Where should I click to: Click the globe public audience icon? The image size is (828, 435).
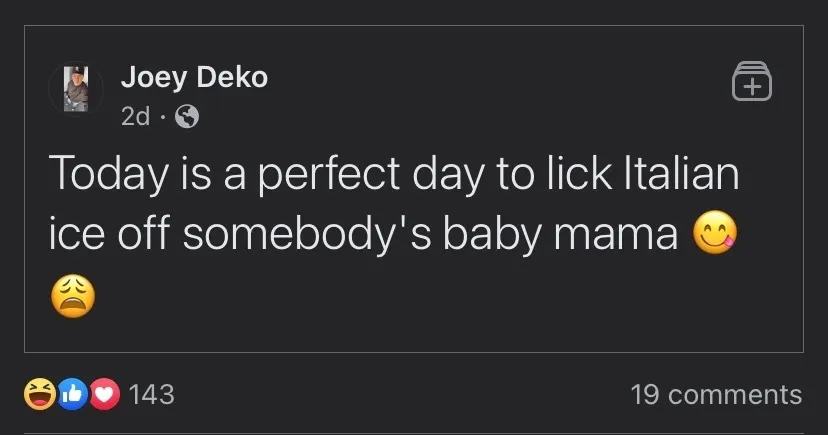(186, 117)
